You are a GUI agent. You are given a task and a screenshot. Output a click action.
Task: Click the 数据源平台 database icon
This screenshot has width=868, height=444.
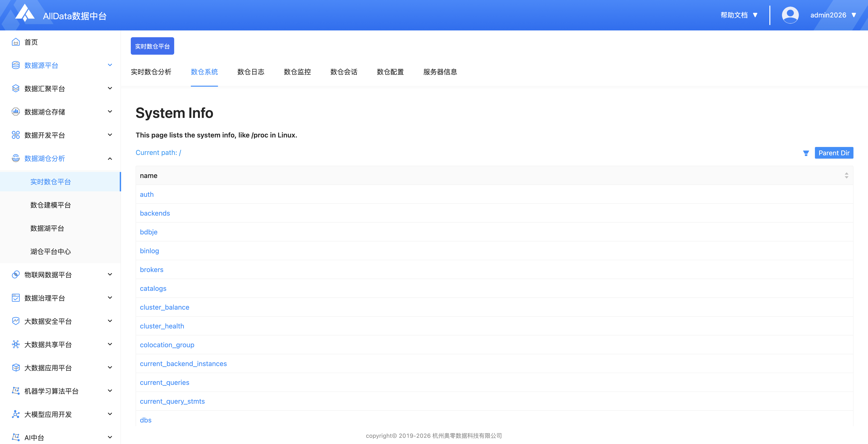[x=15, y=65]
